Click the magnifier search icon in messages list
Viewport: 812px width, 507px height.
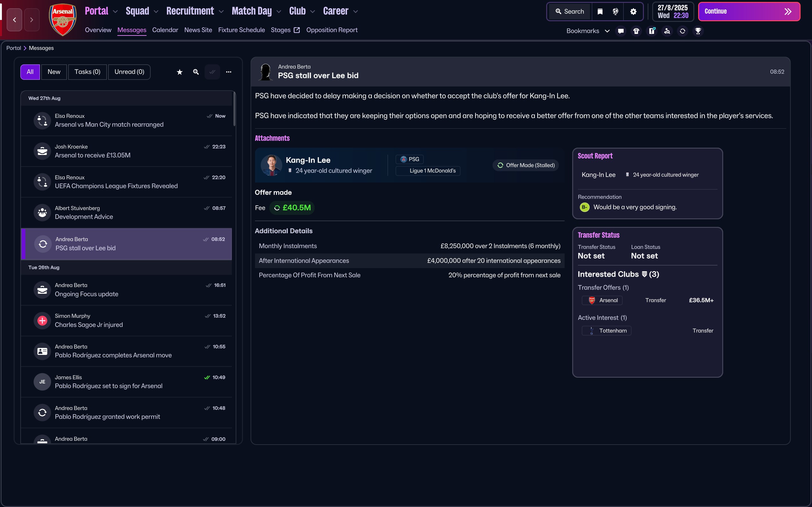click(196, 72)
